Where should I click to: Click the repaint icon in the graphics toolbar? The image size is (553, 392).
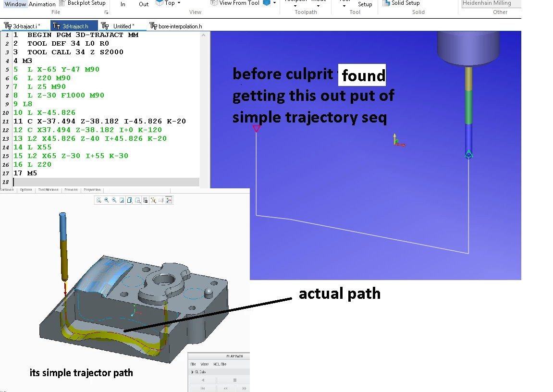click(x=122, y=200)
